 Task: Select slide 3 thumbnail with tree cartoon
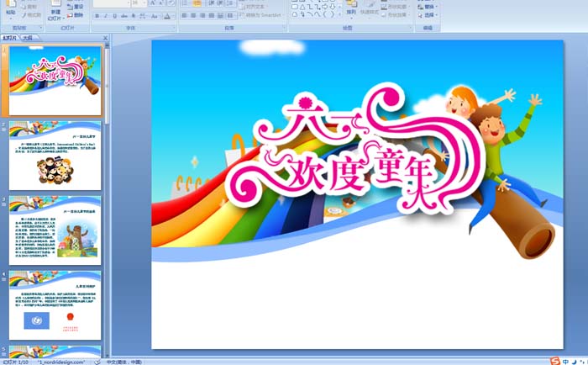coord(55,230)
